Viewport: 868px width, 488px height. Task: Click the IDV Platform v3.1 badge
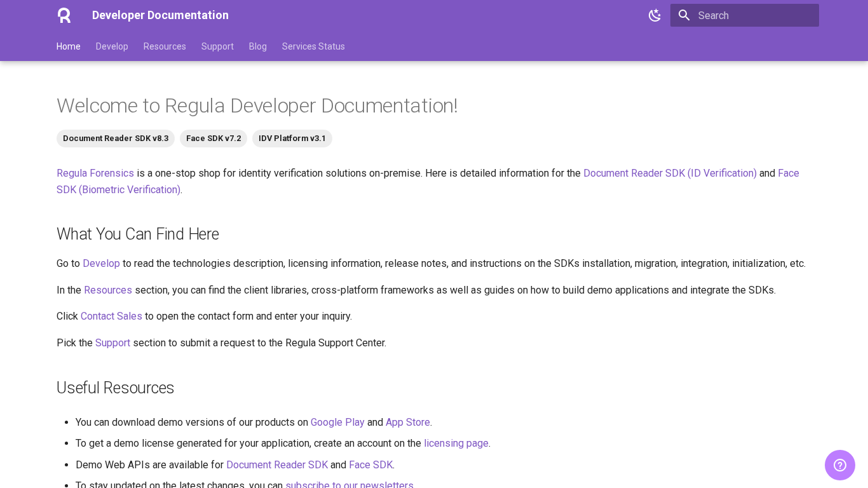coord(292,139)
